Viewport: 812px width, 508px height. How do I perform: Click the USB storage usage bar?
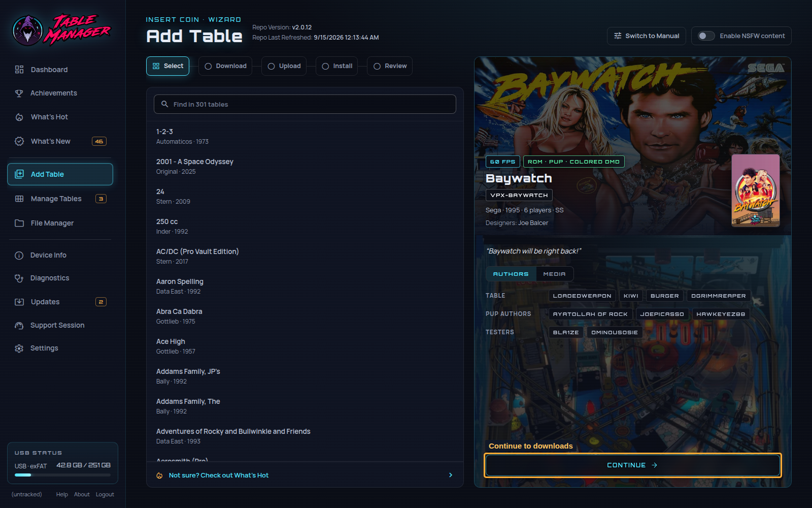click(x=62, y=475)
